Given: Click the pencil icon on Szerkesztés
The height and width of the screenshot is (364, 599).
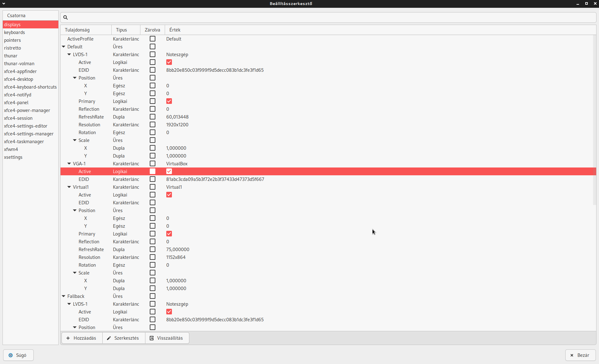Looking at the screenshot, I should (x=109, y=338).
